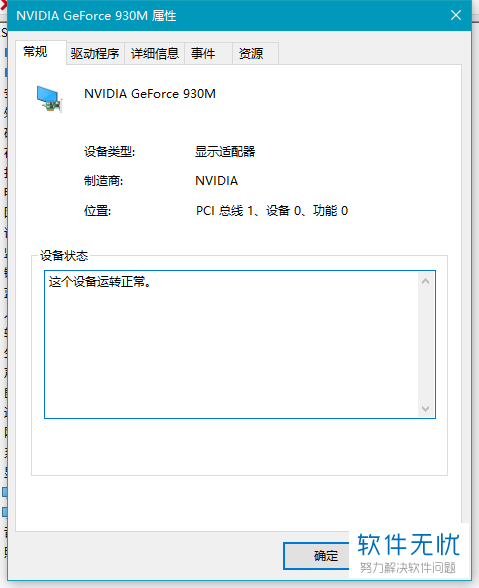
Task: Click the 制造商: label
Action: [104, 181]
